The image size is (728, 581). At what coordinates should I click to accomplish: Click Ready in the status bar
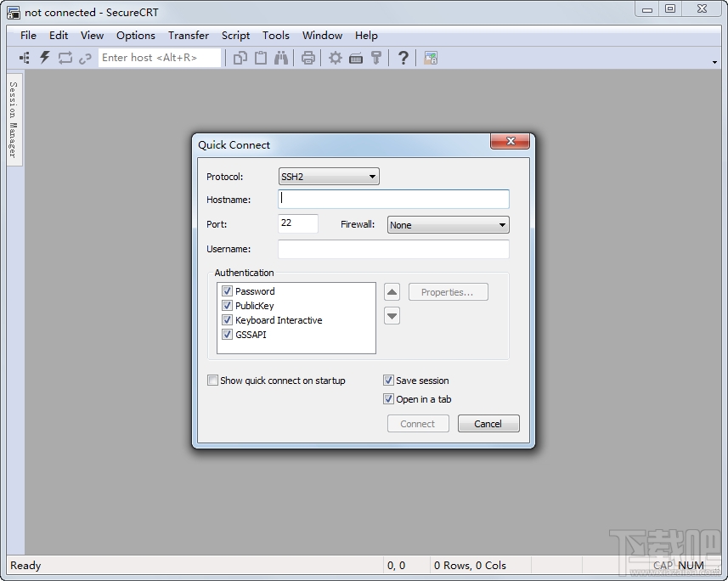[25, 565]
